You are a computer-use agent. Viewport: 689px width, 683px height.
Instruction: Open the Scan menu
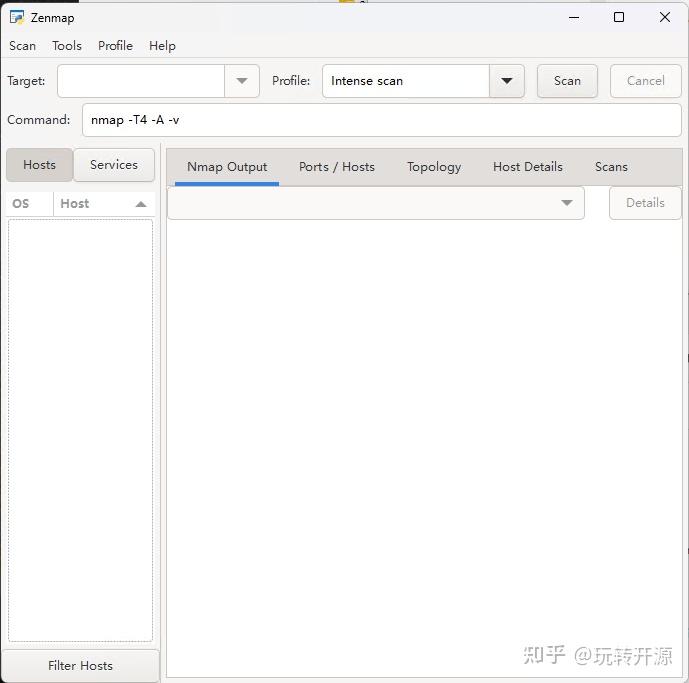pos(22,46)
